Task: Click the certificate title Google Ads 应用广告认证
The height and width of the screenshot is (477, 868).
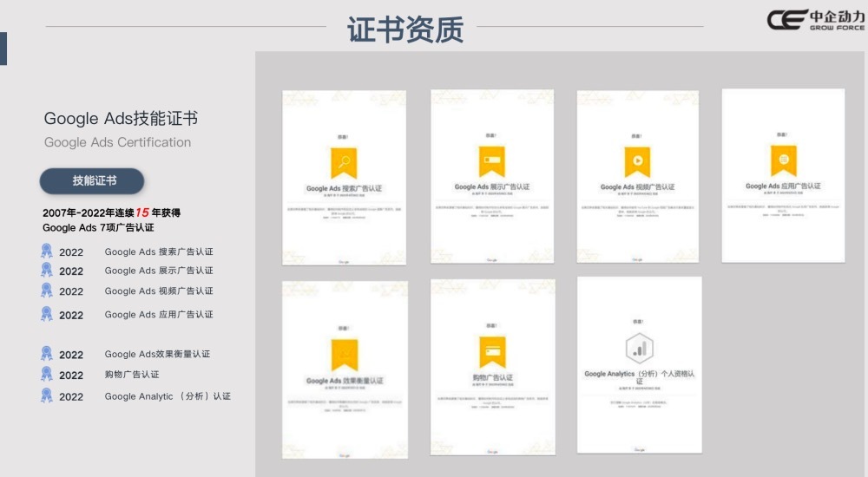Action: [783, 186]
